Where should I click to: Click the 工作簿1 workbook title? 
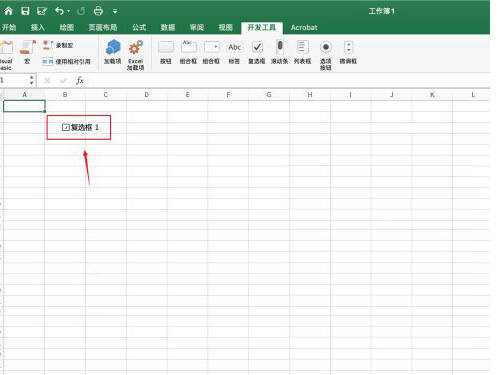[381, 11]
